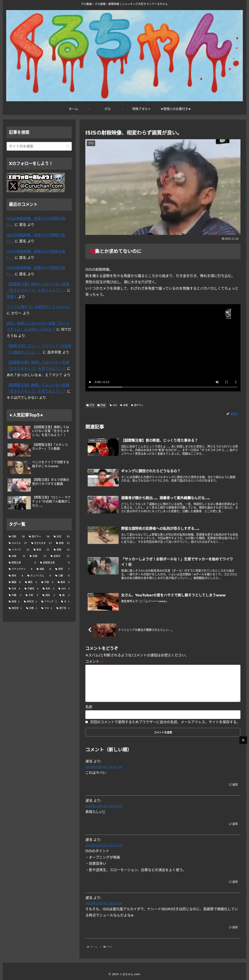This screenshot has width=249, height=980.
Task: Open the 宗教 tag in tag list
Action: click(x=32, y=608)
